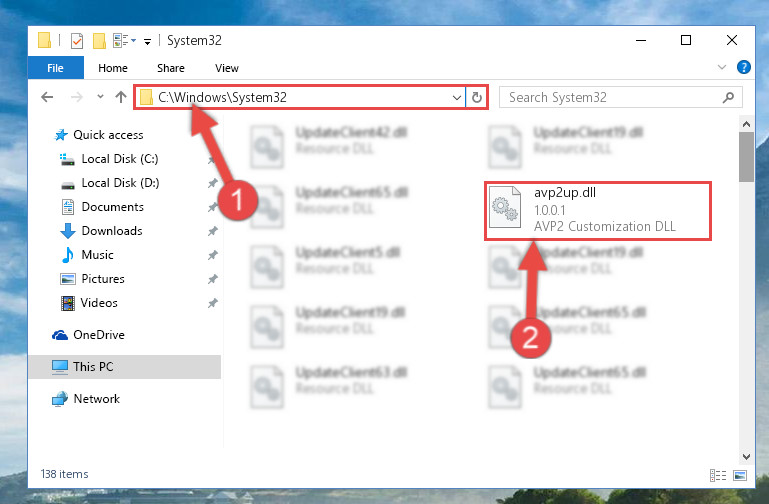Click the scroll down arrow of file list
The image size is (769, 504).
pos(746,457)
